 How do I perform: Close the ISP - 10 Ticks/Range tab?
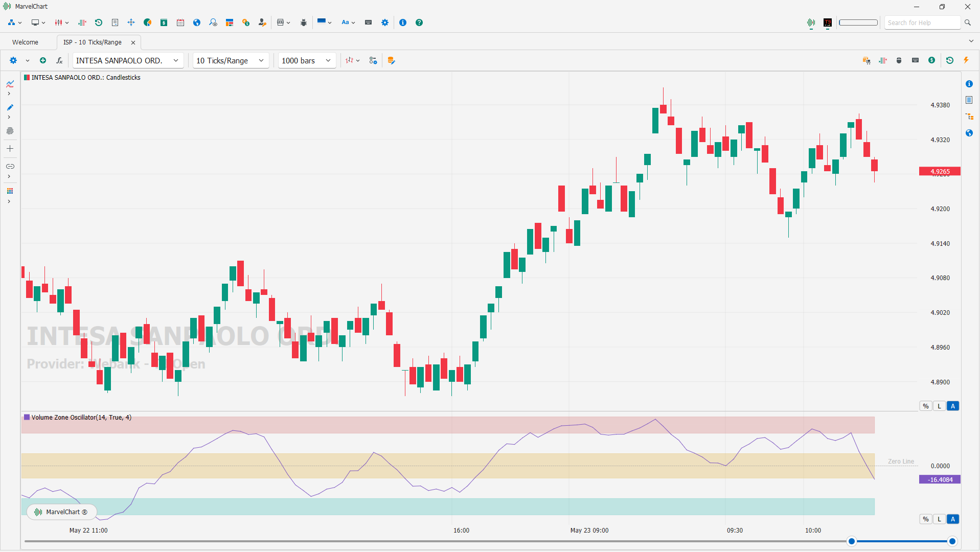(x=133, y=42)
